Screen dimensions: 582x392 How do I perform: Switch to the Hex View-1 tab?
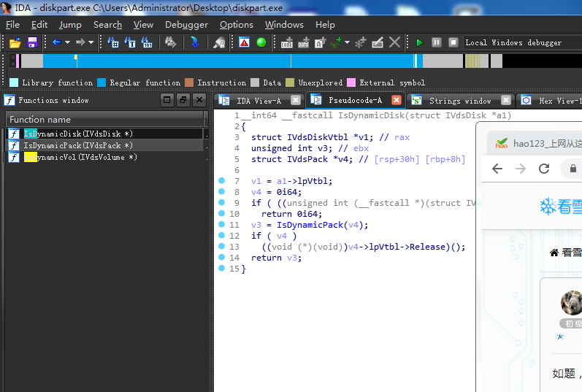pyautogui.click(x=549, y=101)
